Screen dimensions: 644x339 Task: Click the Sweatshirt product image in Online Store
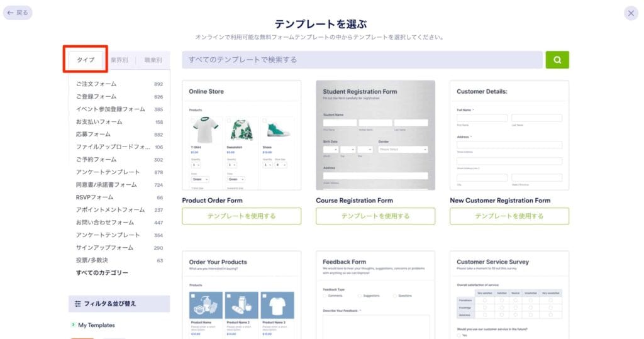click(241, 130)
